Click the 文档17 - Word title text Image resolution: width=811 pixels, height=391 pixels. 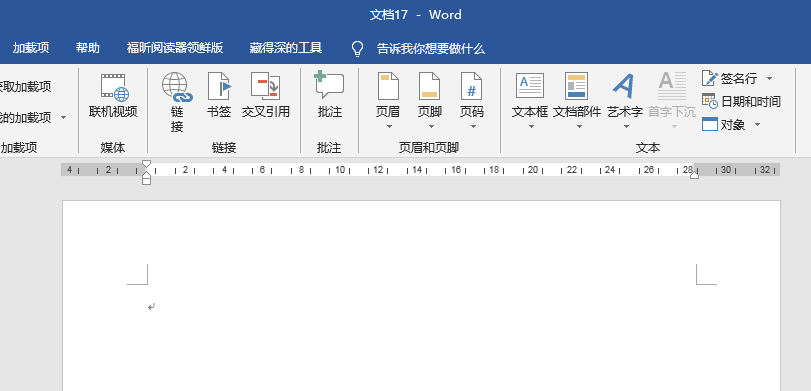pos(415,15)
